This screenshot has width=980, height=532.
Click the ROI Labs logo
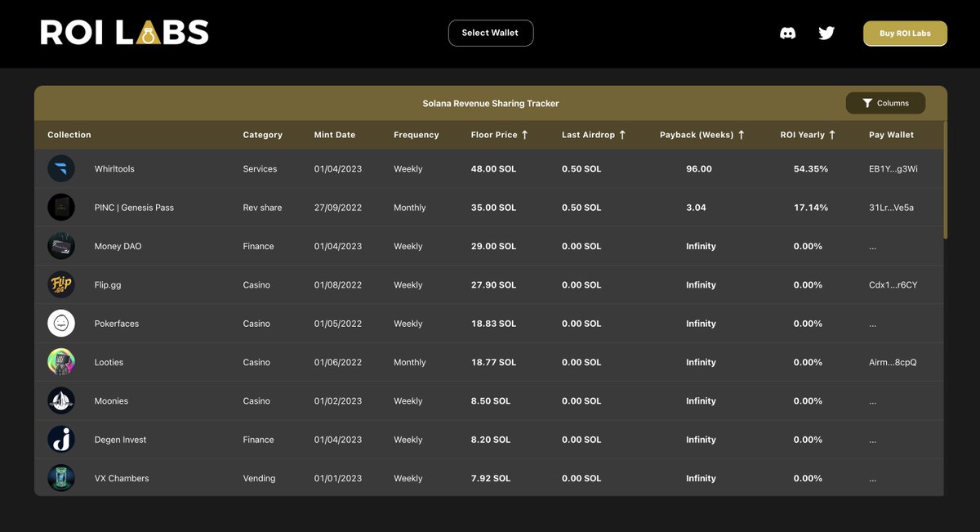[x=125, y=33]
